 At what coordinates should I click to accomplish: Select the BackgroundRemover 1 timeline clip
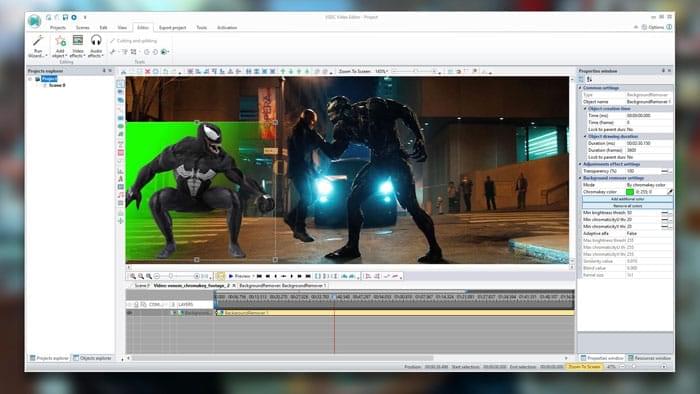tap(395, 313)
